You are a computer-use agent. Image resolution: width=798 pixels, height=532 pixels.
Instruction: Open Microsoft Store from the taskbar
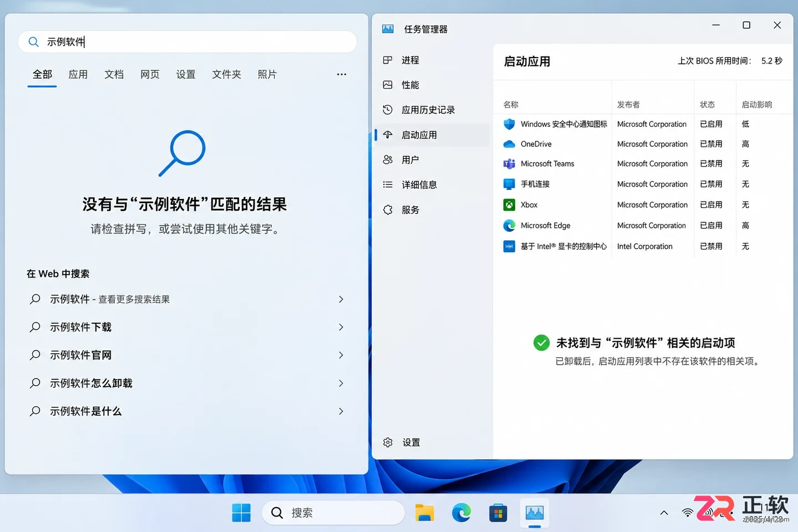(x=498, y=513)
